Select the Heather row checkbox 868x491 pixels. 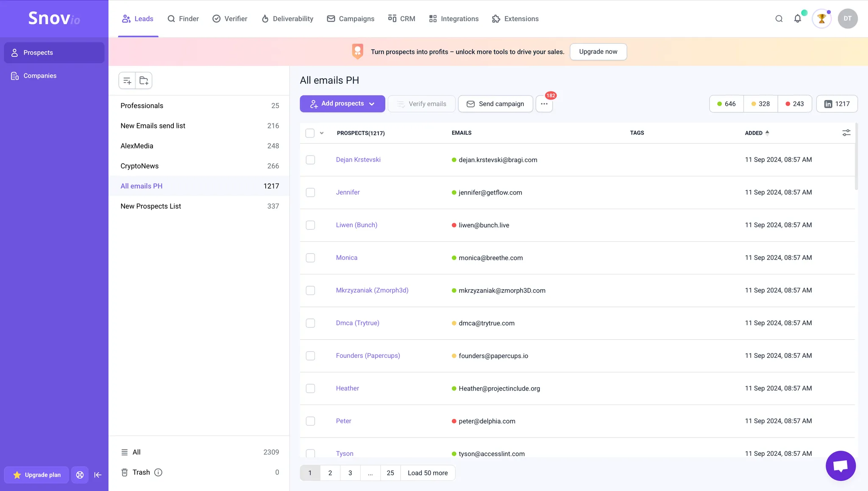(310, 388)
